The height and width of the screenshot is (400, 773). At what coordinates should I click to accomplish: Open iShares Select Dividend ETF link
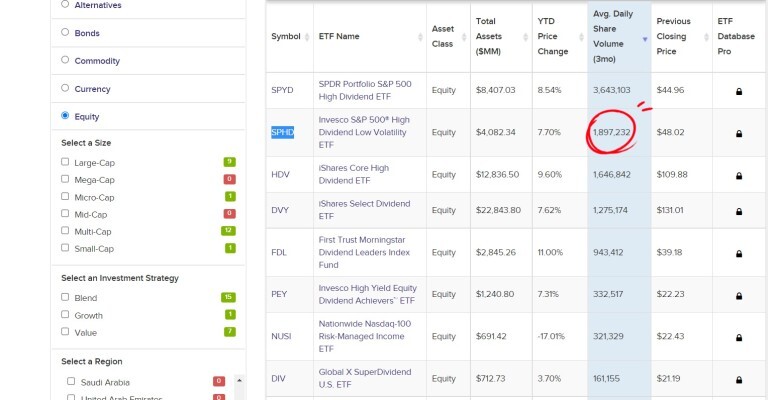pos(364,210)
